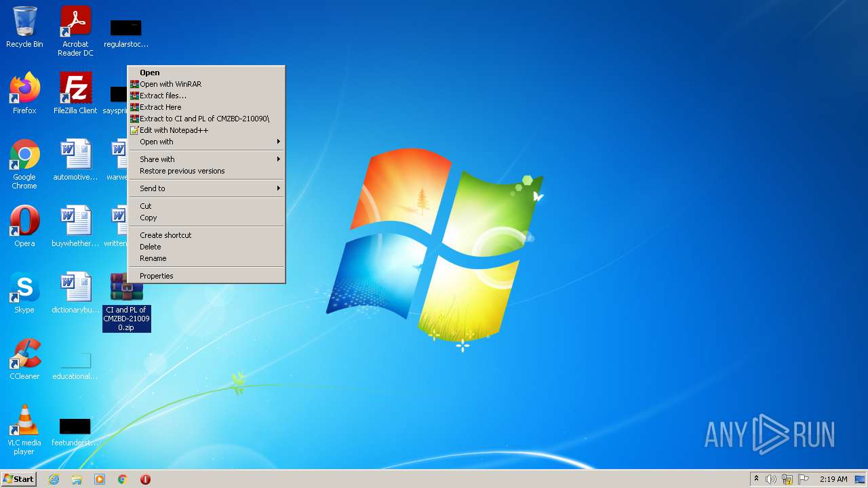Choose Rename in the context menu
Image resolution: width=868 pixels, height=488 pixels.
click(207, 258)
